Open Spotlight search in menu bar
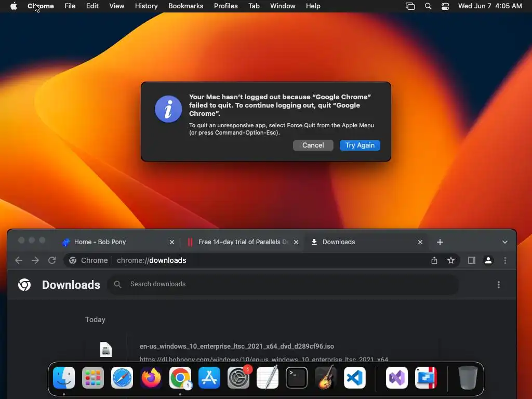532x399 pixels. pyautogui.click(x=428, y=6)
